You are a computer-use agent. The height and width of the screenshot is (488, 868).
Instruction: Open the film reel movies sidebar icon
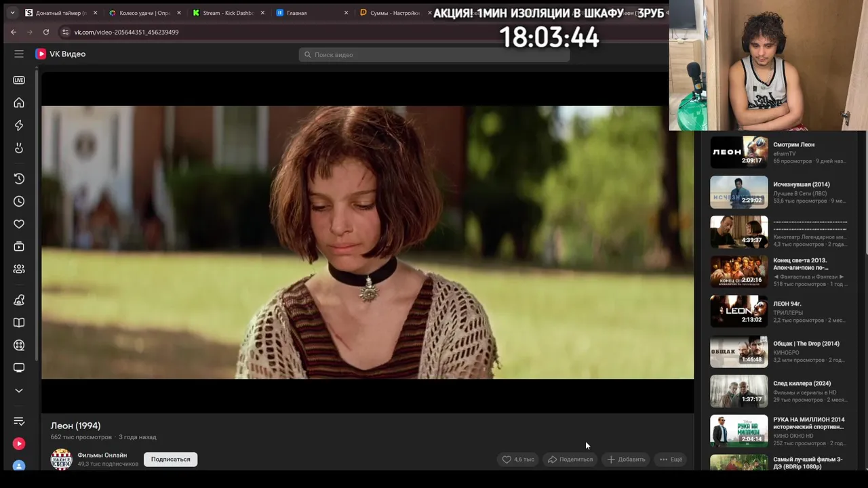click(x=19, y=345)
